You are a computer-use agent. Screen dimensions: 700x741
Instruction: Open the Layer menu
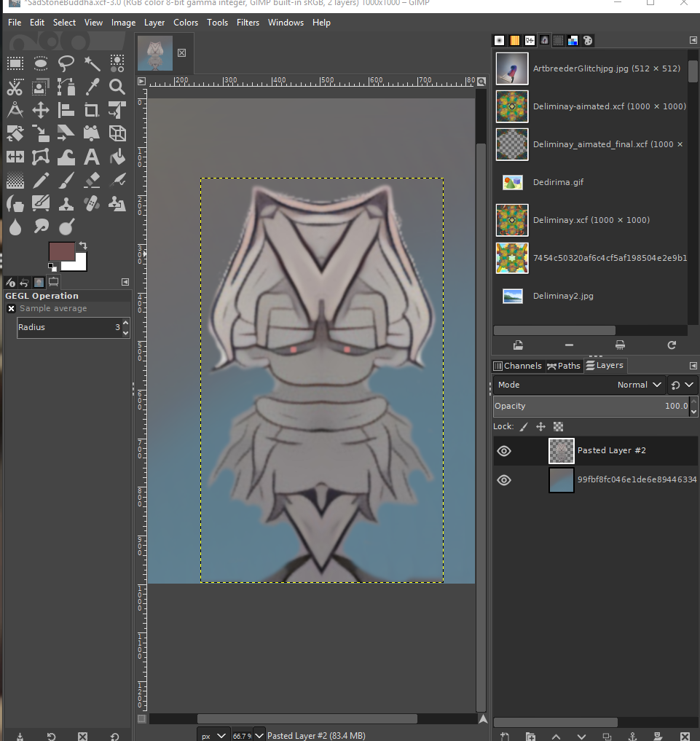click(154, 23)
